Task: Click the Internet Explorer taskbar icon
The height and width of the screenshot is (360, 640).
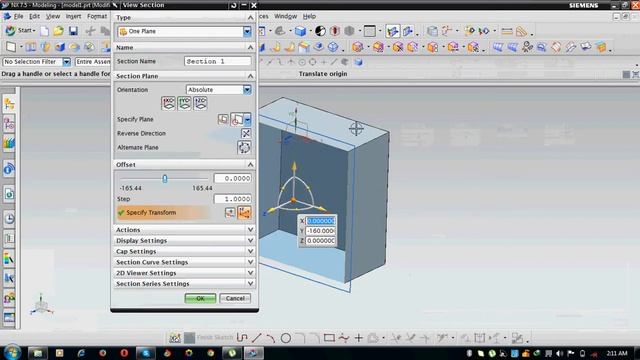Action: point(81,353)
